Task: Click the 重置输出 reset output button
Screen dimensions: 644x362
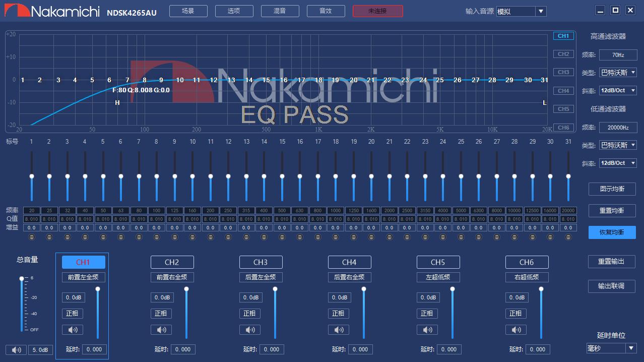Action: coord(611,262)
